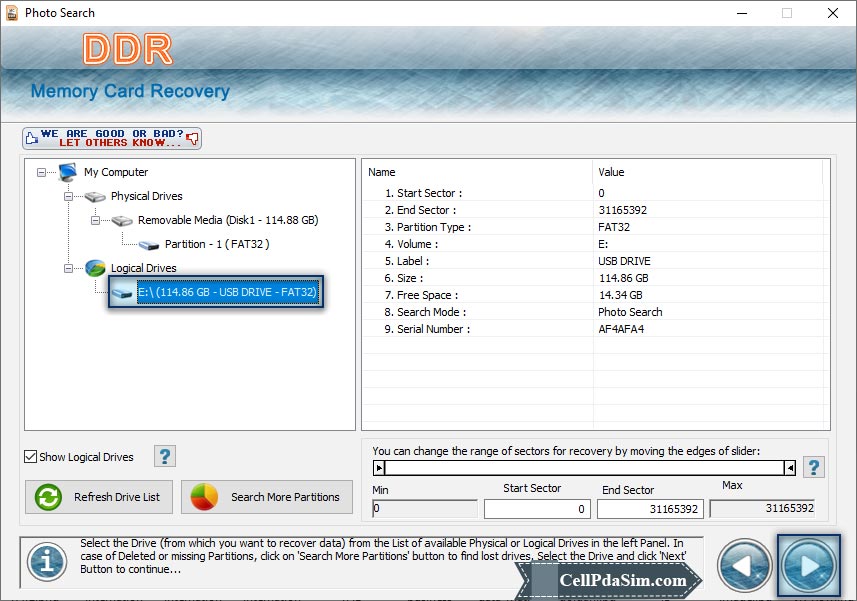This screenshot has height=601, width=857.
Task: Click the '9. Serial Number :' row
Action: click(593, 328)
